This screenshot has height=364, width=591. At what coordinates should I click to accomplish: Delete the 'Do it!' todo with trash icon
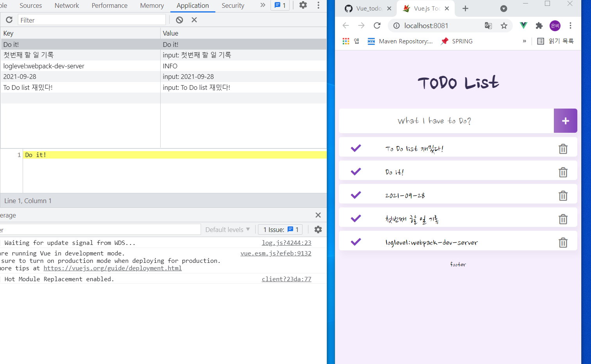click(563, 172)
